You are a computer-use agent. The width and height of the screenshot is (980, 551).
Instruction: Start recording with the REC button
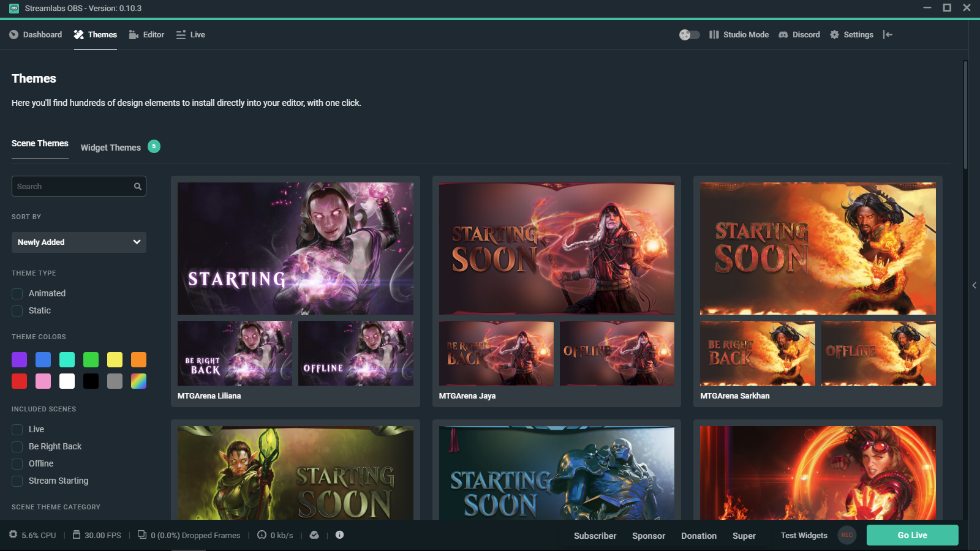coord(847,535)
